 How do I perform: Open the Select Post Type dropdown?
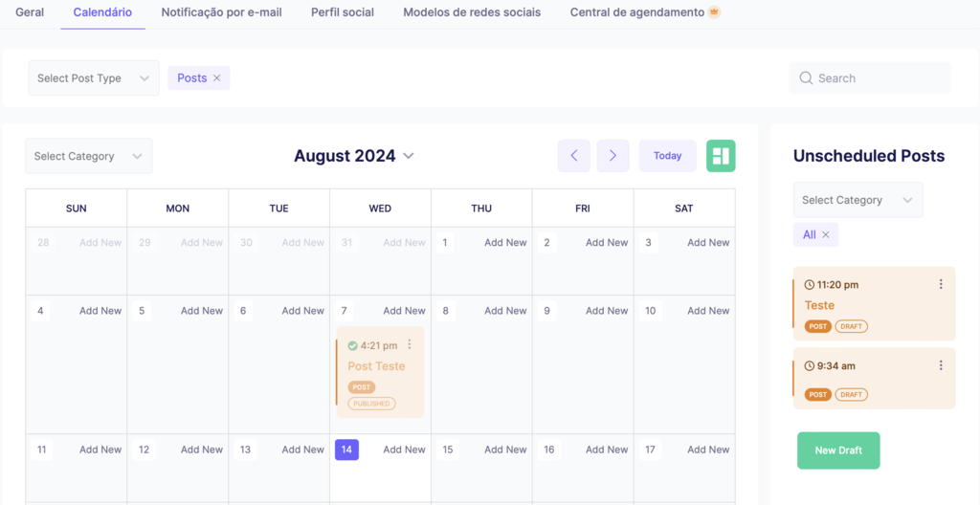point(94,78)
